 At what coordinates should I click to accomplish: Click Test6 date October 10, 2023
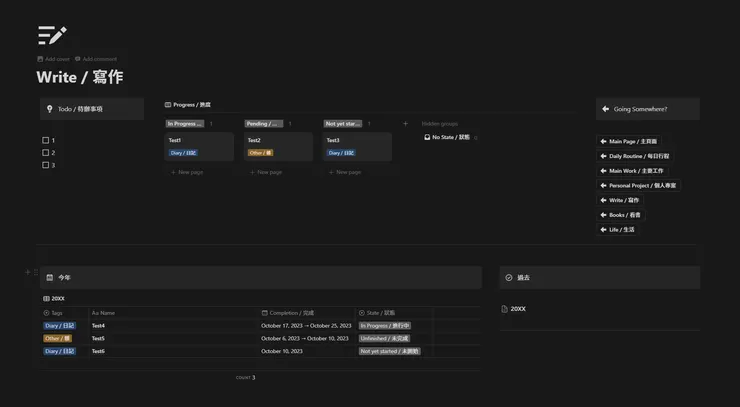[x=282, y=351]
